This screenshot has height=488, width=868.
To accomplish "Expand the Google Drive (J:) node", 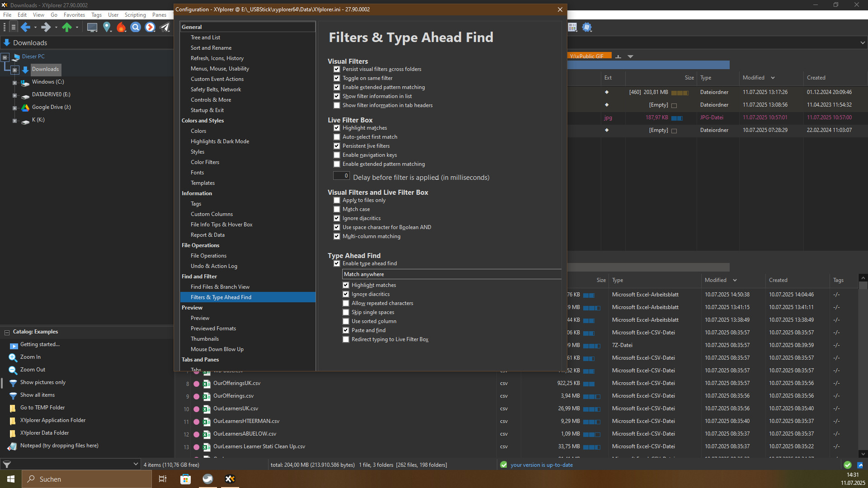I will 15,108.
